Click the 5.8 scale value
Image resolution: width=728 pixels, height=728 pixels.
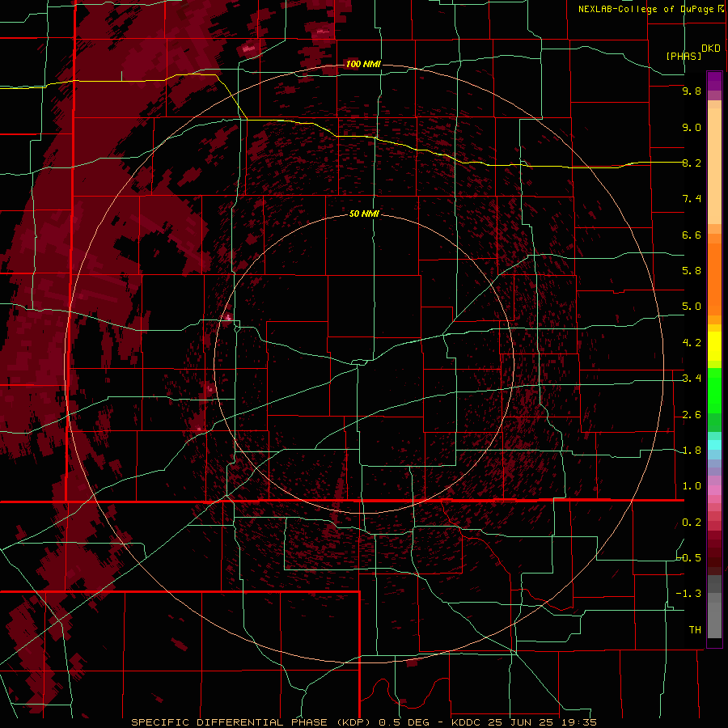click(x=692, y=271)
